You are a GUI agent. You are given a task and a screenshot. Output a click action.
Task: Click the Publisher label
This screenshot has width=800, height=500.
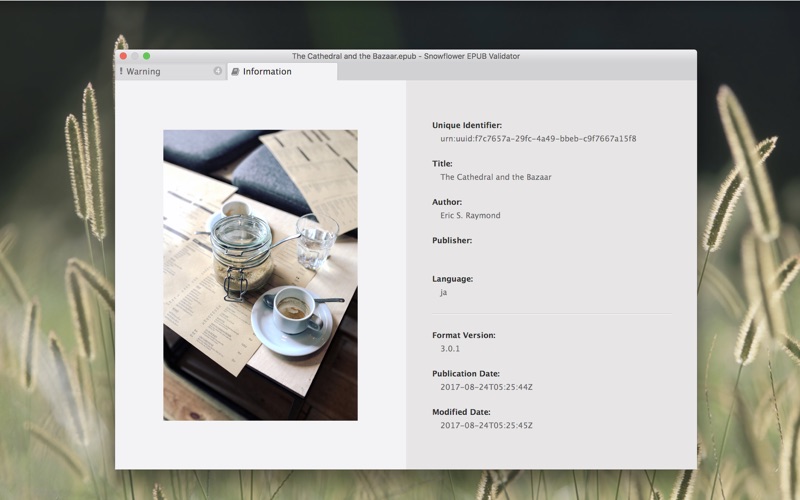pyautogui.click(x=452, y=240)
